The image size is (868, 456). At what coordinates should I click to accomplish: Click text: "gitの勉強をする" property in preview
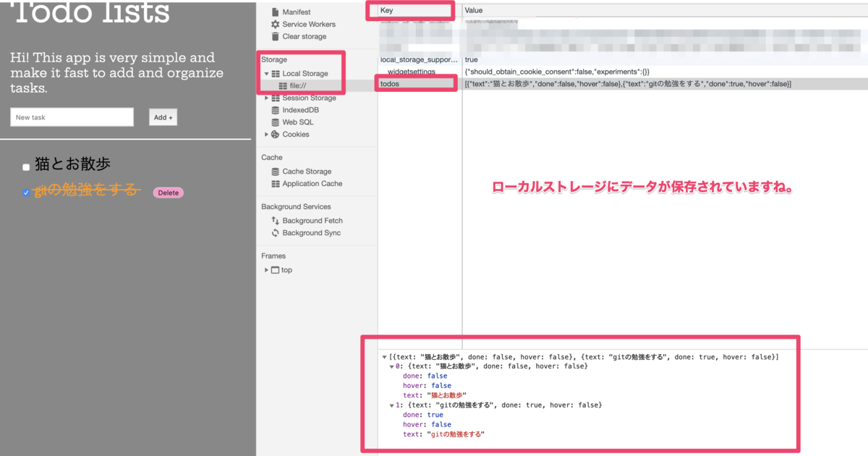point(443,434)
